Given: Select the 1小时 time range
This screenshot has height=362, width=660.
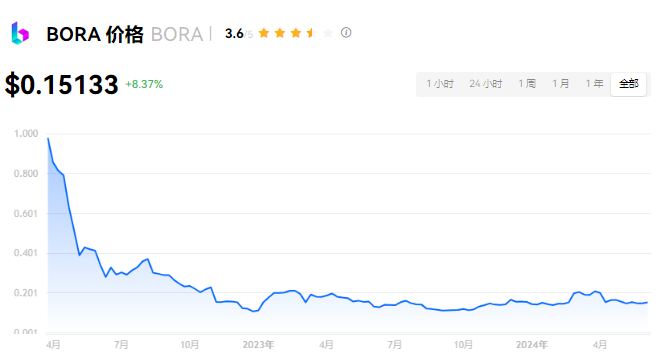Looking at the screenshot, I should (x=440, y=84).
